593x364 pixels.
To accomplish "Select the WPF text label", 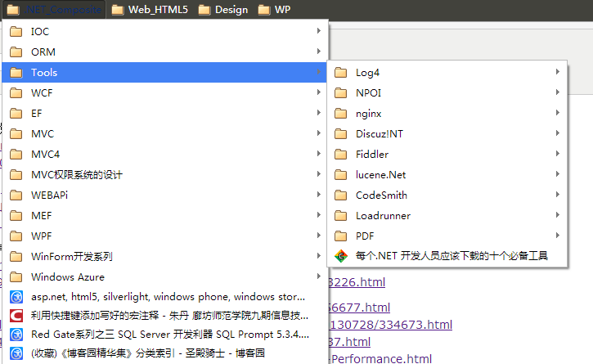I will [41, 236].
